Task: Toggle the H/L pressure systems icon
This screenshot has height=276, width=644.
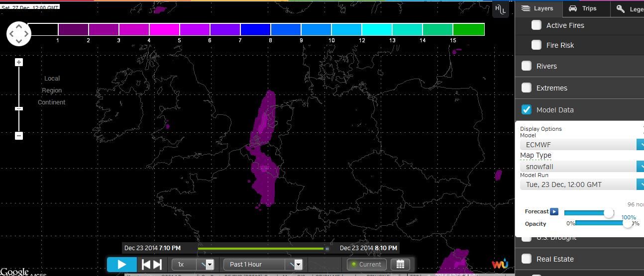Action: click(500, 9)
